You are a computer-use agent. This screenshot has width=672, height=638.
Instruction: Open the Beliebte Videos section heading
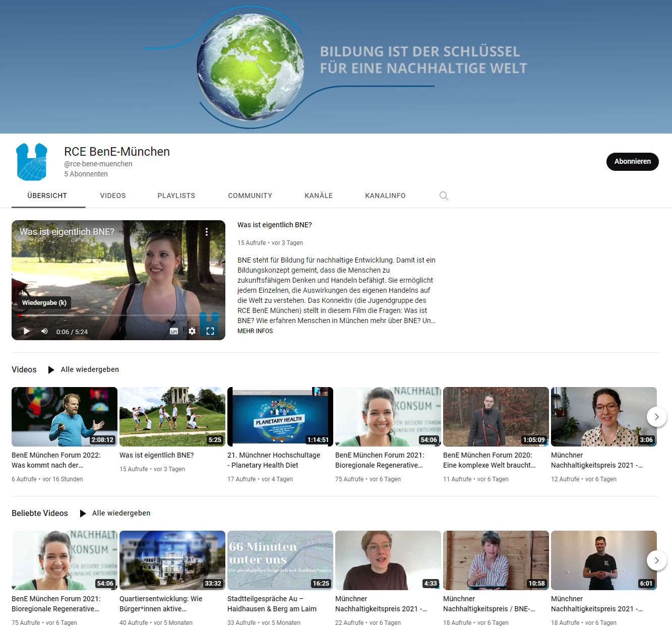tap(40, 513)
